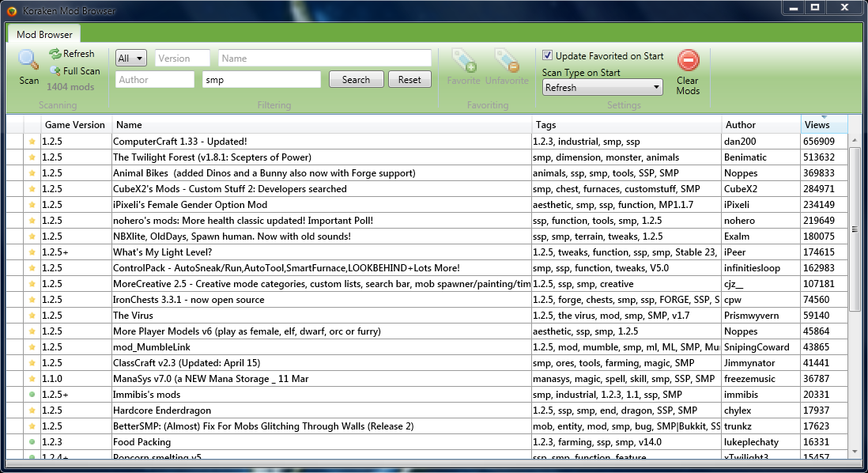Click author name dan200
The height and width of the screenshot is (473, 868).
(740, 142)
